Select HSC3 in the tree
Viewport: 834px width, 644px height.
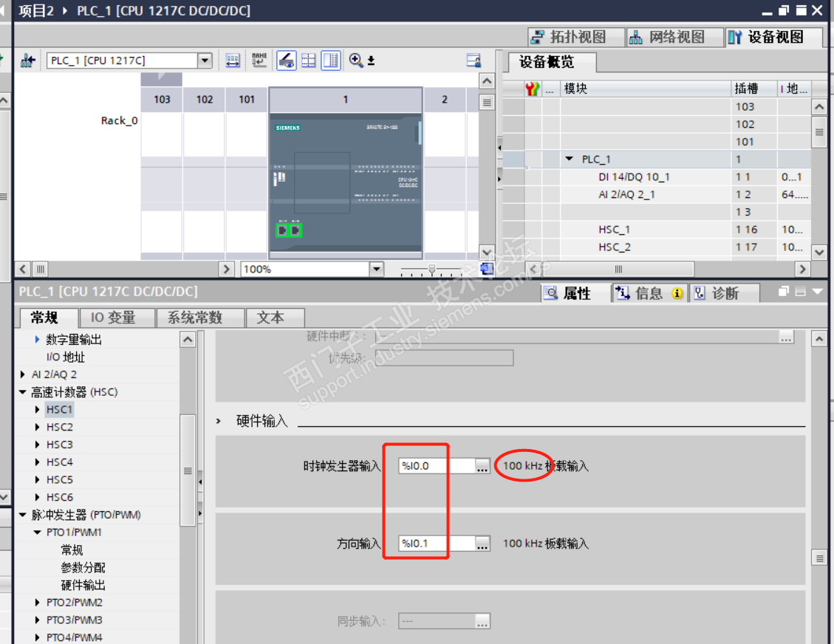click(60, 445)
